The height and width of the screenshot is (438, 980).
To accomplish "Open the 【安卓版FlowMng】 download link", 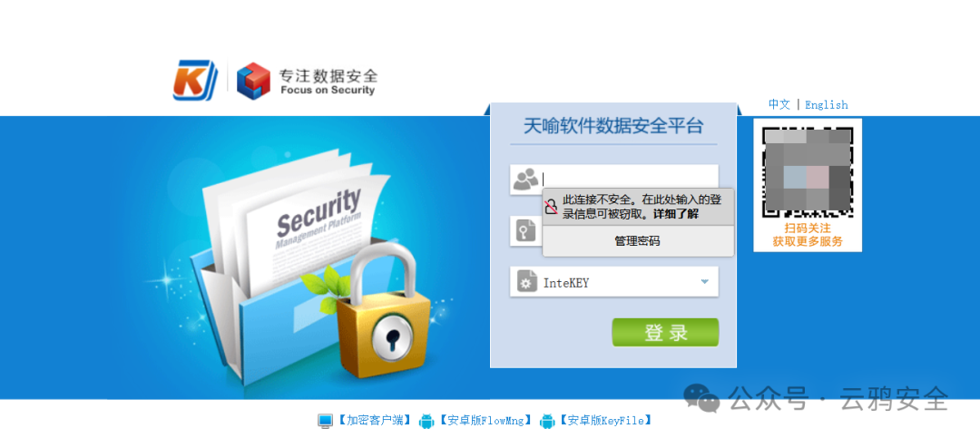I will pos(485,421).
